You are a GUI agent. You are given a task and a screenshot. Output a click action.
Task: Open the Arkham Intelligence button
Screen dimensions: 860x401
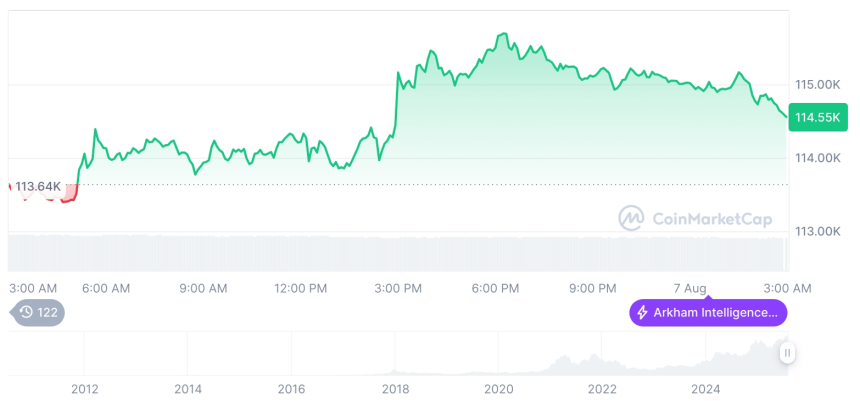[x=708, y=313]
